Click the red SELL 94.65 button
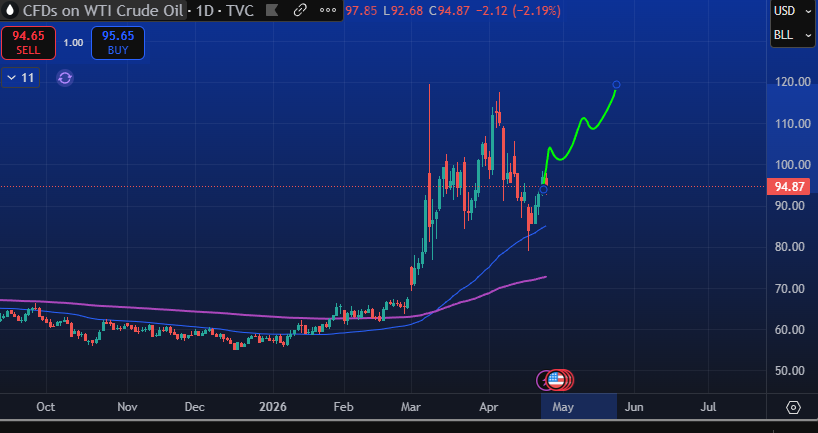This screenshot has width=818, height=433. click(x=28, y=43)
